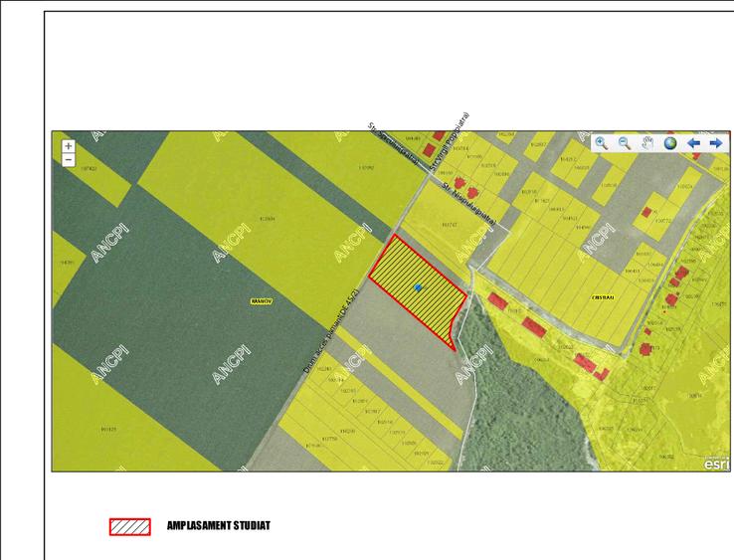Image resolution: width=734 pixels, height=560 pixels.
Task: Click the CRISTIAN locality label
Action: click(x=603, y=296)
